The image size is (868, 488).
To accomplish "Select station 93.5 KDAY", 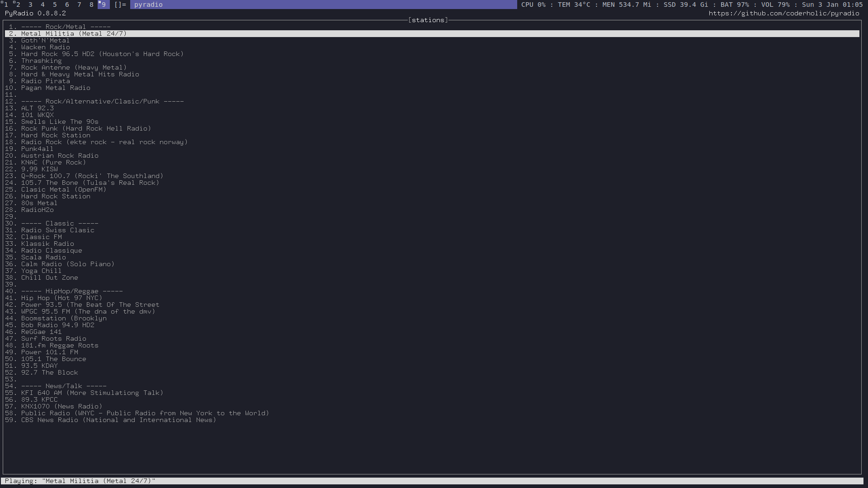I will point(39,366).
